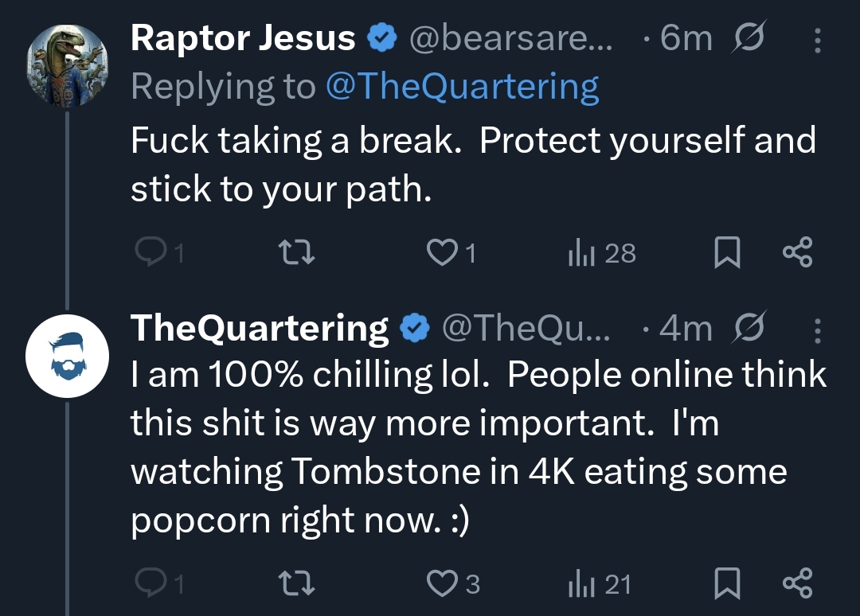Share the Raptor Jesus tweet
Image resolution: width=860 pixels, height=616 pixels.
click(x=797, y=252)
